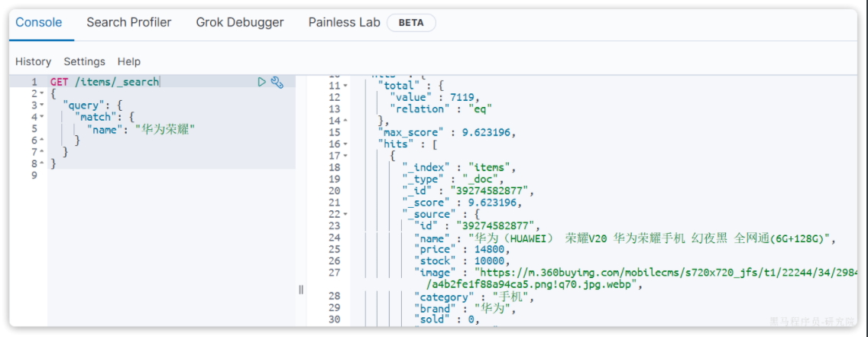Click the "max_score" : 9.623196 line
This screenshot has width=868, height=337.
446,132
